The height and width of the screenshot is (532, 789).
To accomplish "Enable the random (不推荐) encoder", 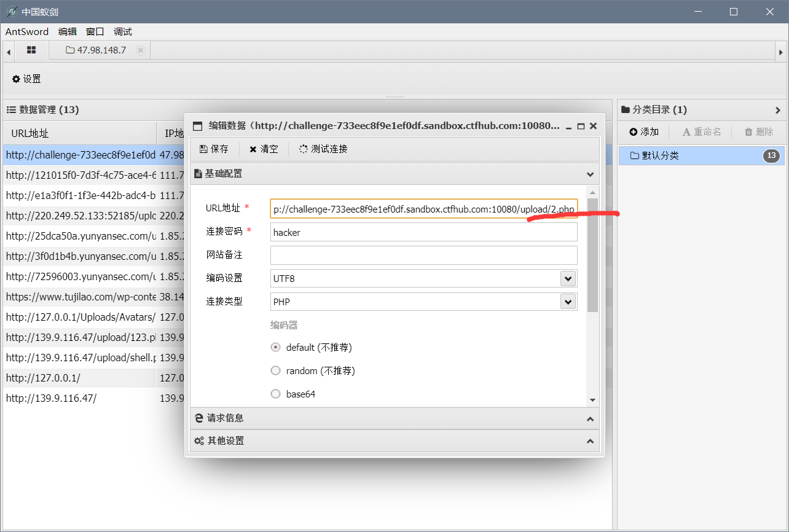I will [x=275, y=370].
